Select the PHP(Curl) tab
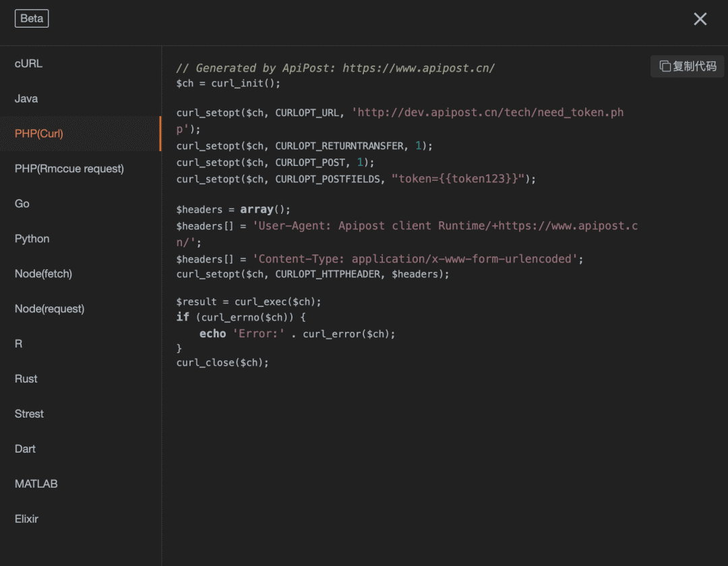Image resolution: width=728 pixels, height=566 pixels. [81, 134]
